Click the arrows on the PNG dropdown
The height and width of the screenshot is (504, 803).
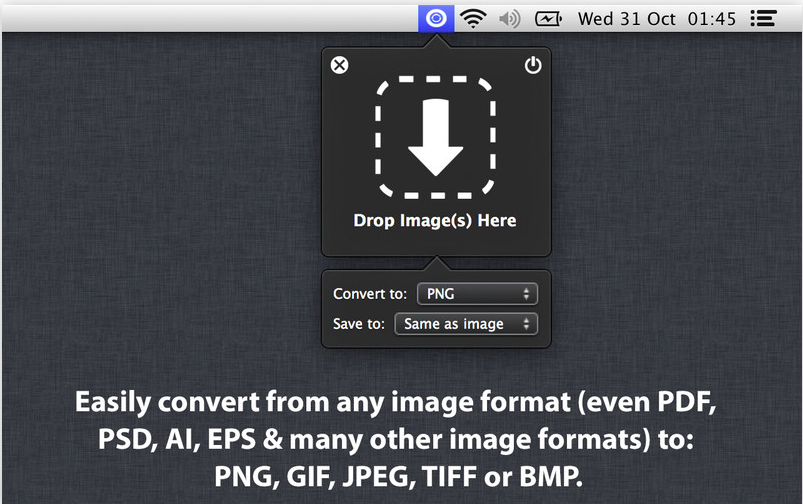527,294
